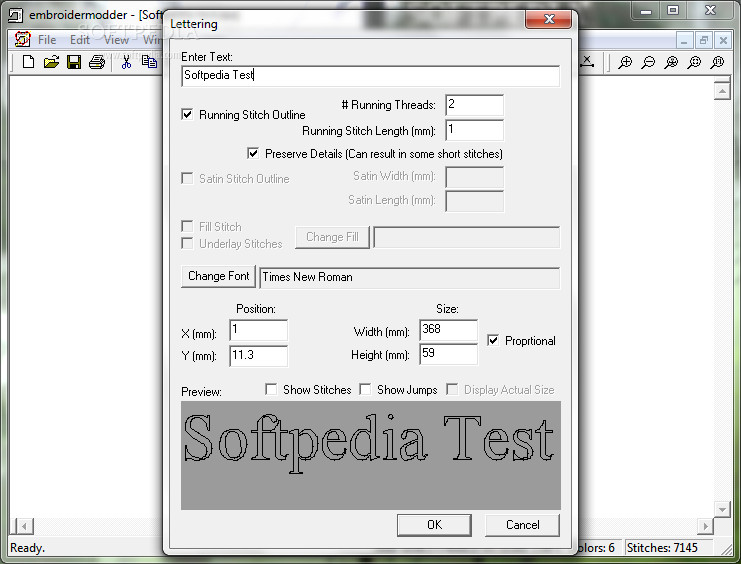
Task: Click vertical scrollbar up arrow in main window
Action: 722,91
